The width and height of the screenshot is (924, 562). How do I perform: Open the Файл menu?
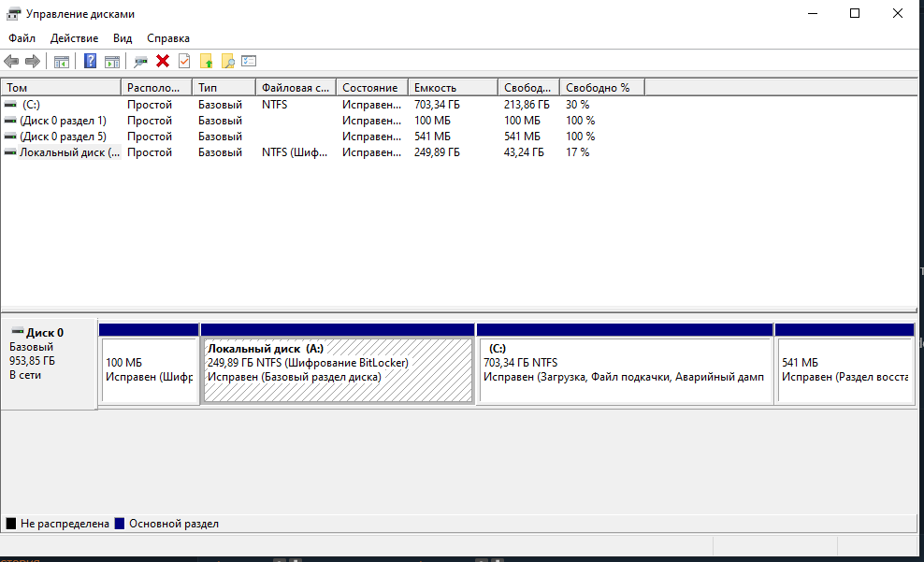click(22, 38)
